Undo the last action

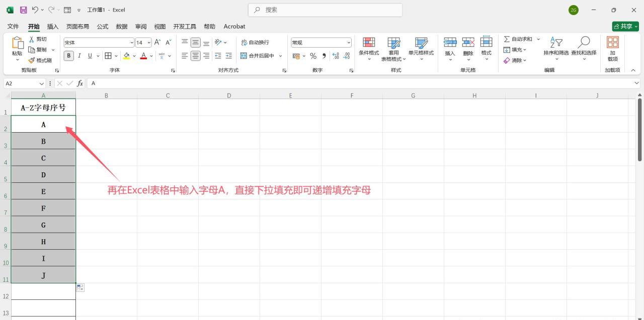pos(35,10)
